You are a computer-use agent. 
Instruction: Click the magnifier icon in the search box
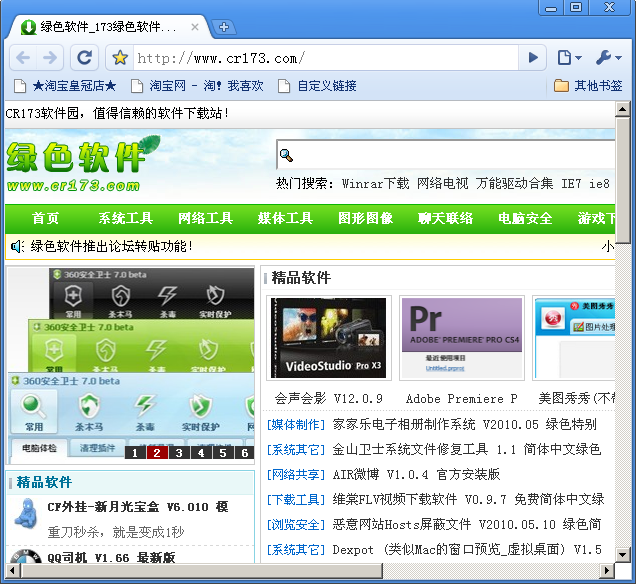(x=286, y=155)
